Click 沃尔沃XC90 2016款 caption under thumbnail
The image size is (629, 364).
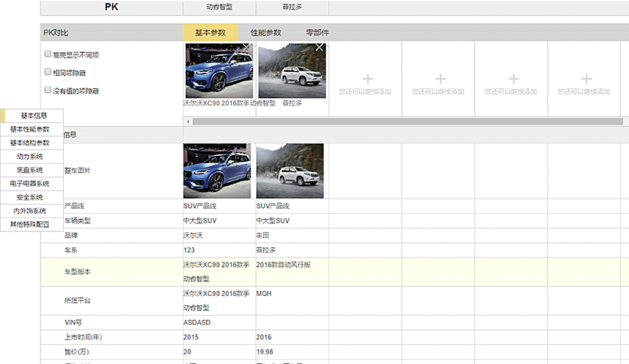click(x=229, y=104)
